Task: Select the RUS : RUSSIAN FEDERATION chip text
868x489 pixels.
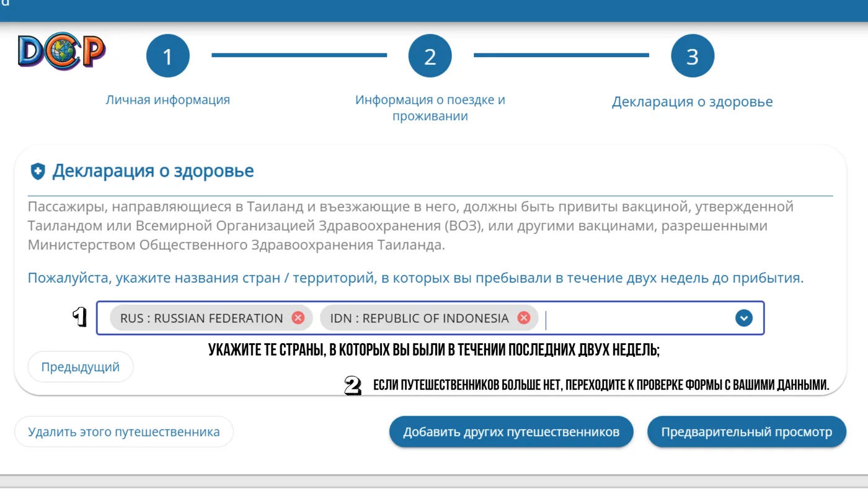Action: 201,318
